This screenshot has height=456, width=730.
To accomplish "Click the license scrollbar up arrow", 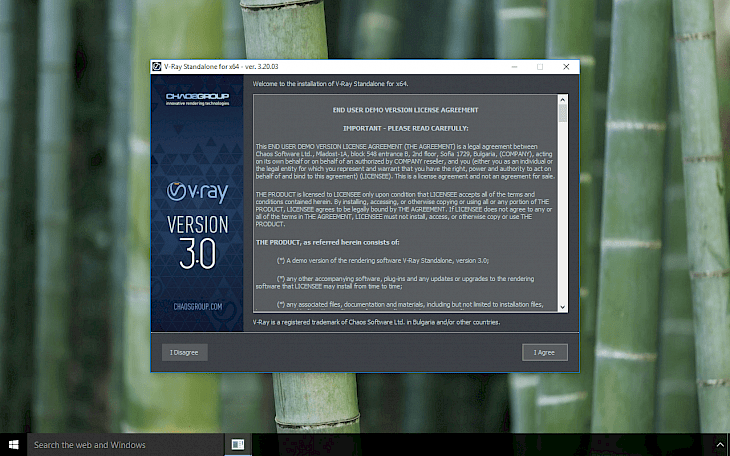I will [x=562, y=99].
